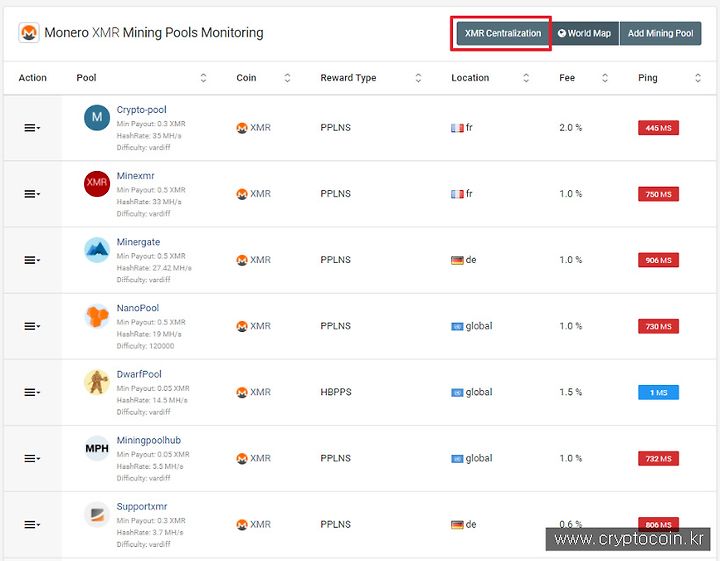Image resolution: width=720 pixels, height=561 pixels.
Task: Open the Minergate pool link
Action: click(x=138, y=242)
